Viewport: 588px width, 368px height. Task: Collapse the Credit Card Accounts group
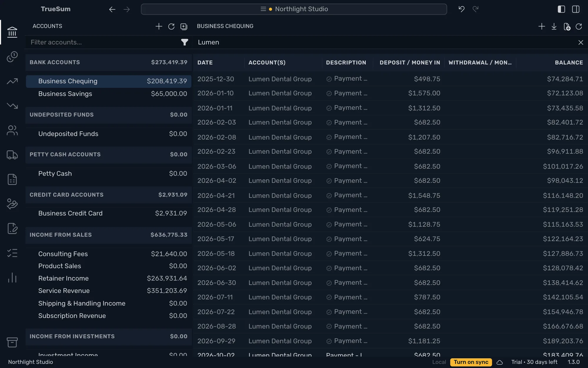[x=108, y=195]
